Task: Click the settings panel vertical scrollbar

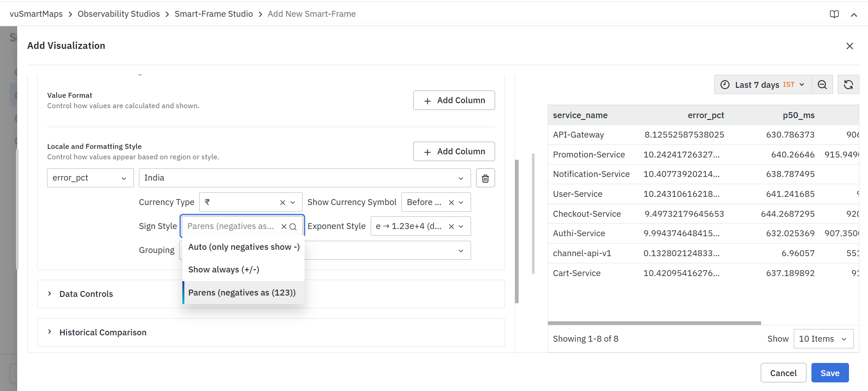Action: point(517,231)
